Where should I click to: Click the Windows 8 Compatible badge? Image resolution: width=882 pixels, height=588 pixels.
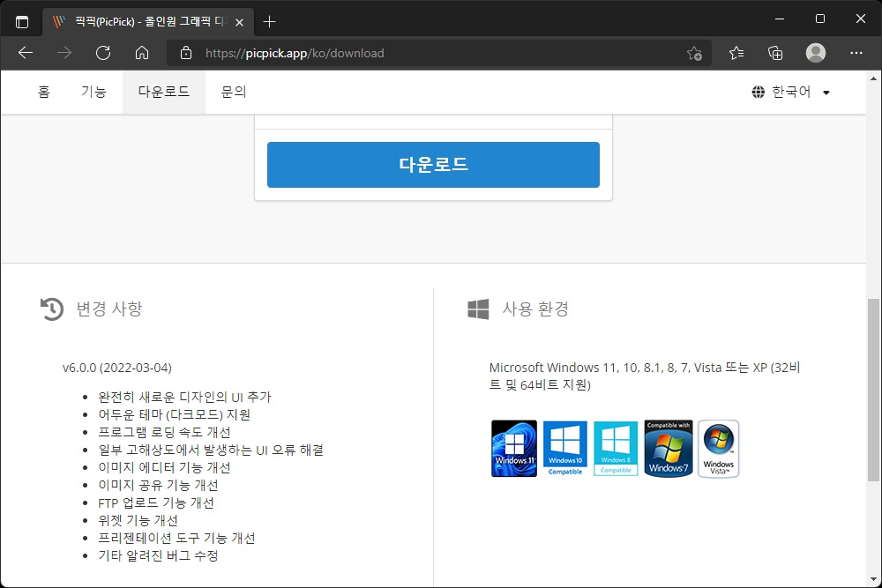pos(616,448)
